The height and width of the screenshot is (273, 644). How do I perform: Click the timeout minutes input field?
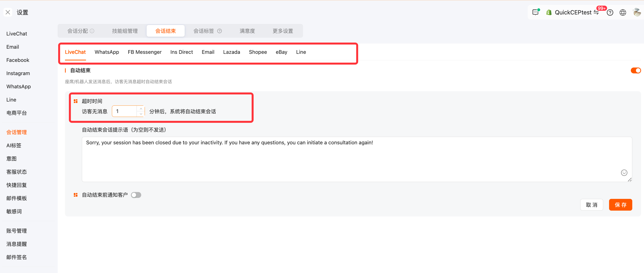[125, 111]
